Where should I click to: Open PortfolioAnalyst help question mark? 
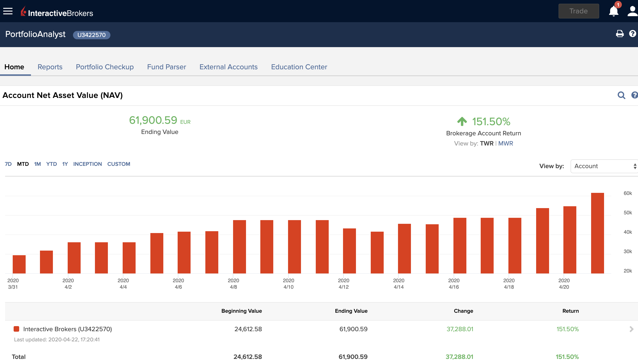click(x=632, y=34)
